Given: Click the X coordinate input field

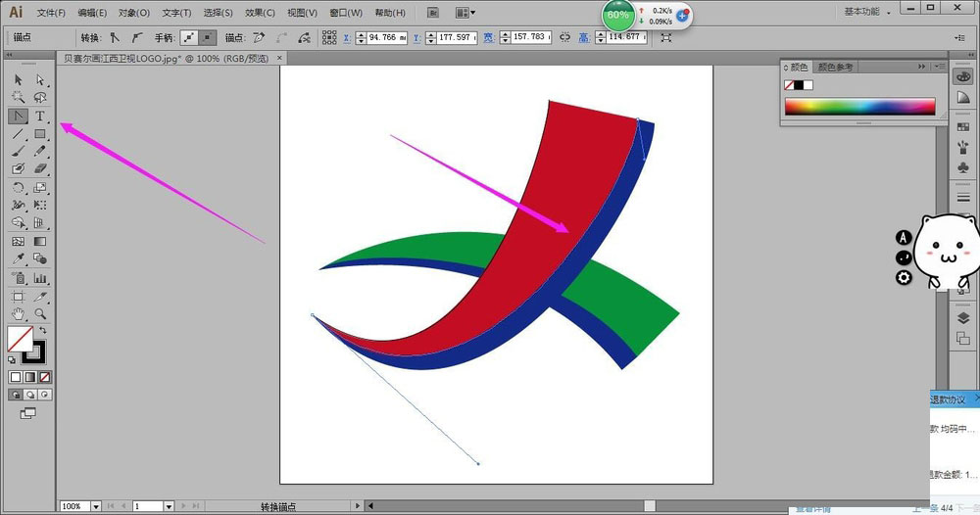Looking at the screenshot, I should click(x=387, y=37).
